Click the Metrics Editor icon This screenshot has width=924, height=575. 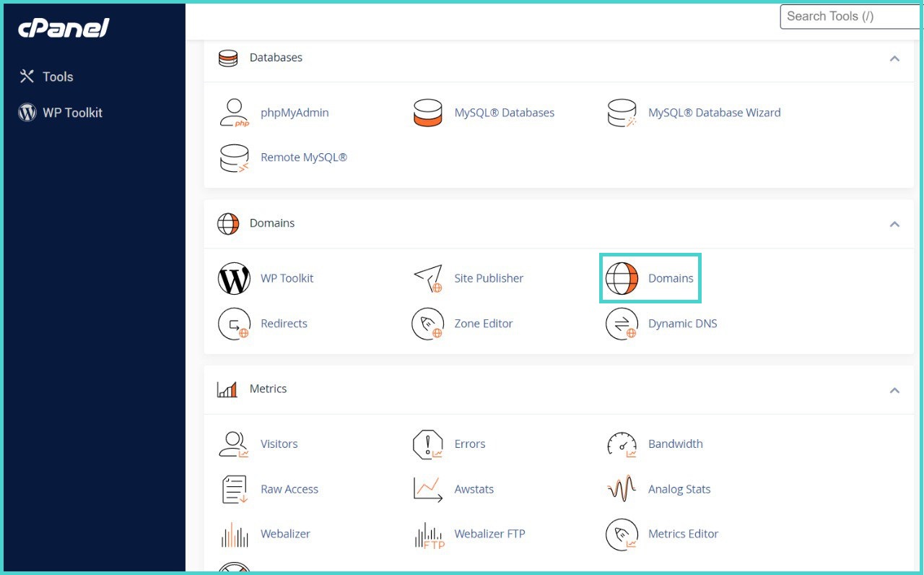pos(622,535)
